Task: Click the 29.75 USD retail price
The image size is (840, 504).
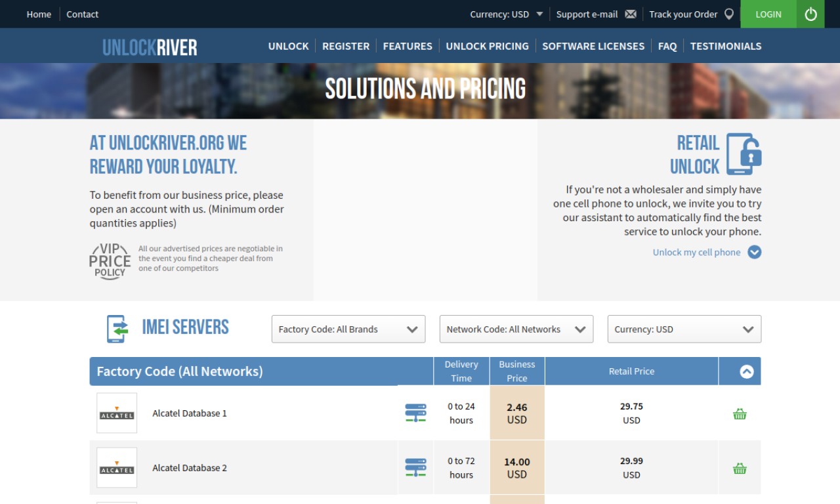Action: coord(631,413)
